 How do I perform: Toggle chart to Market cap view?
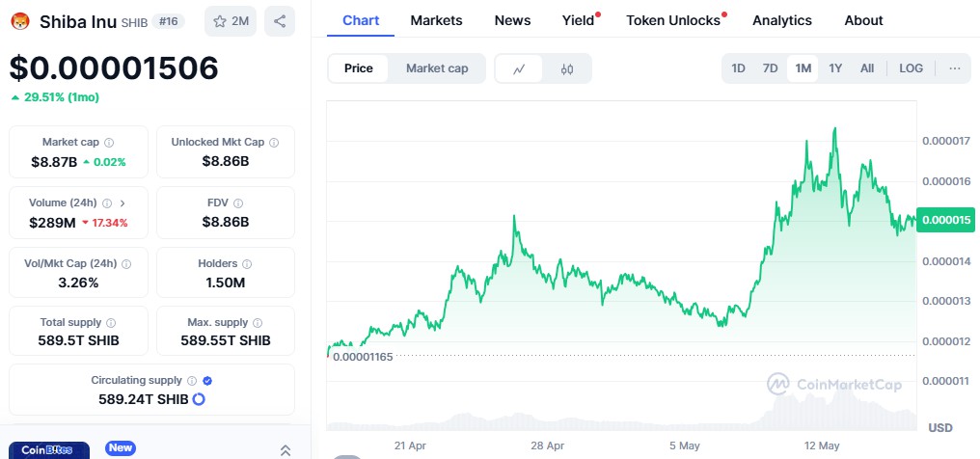[x=437, y=68]
